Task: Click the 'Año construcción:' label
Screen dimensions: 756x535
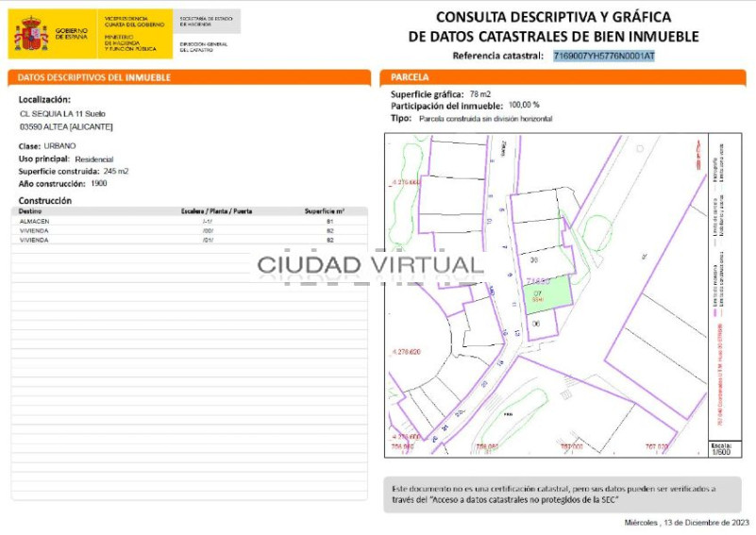Action: 52,184
